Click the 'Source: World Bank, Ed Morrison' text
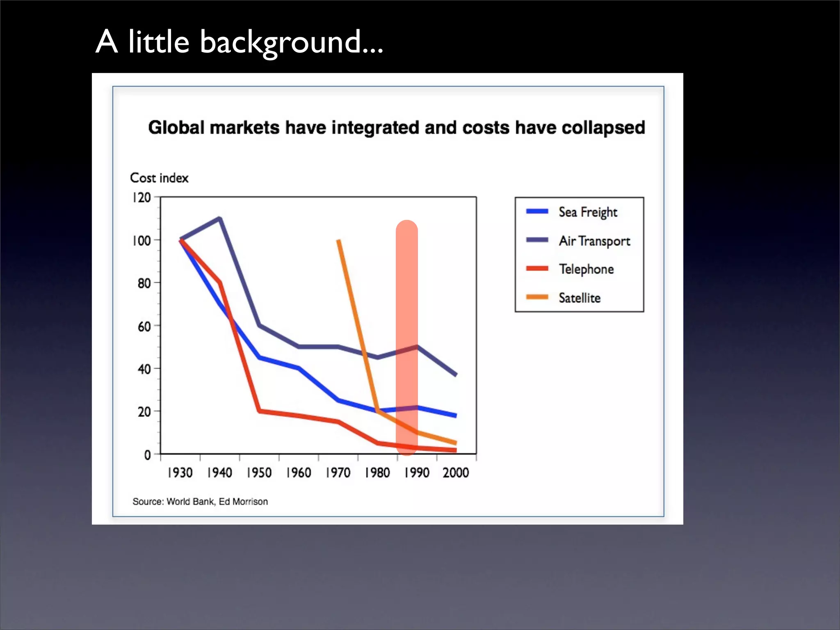The height and width of the screenshot is (630, 840). [x=200, y=502]
